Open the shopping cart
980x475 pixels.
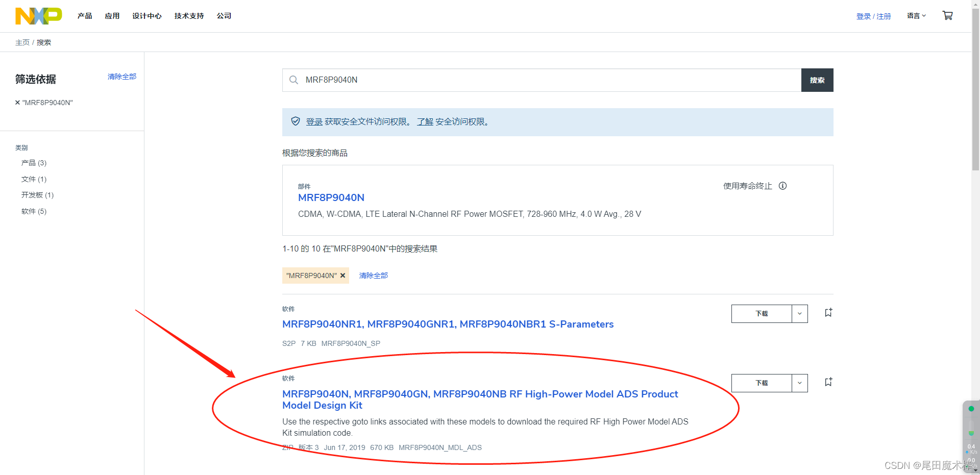pos(947,15)
